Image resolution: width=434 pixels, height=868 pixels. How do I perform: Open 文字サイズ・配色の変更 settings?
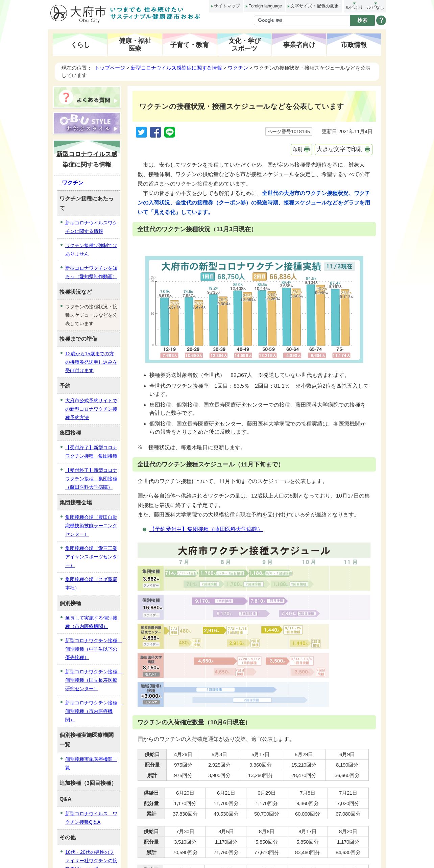(313, 6)
